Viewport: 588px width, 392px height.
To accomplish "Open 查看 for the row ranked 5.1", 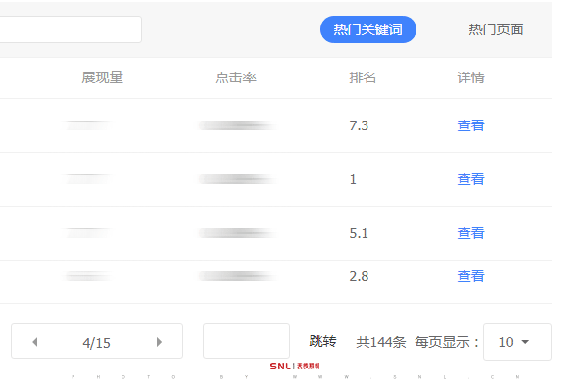I will (470, 233).
